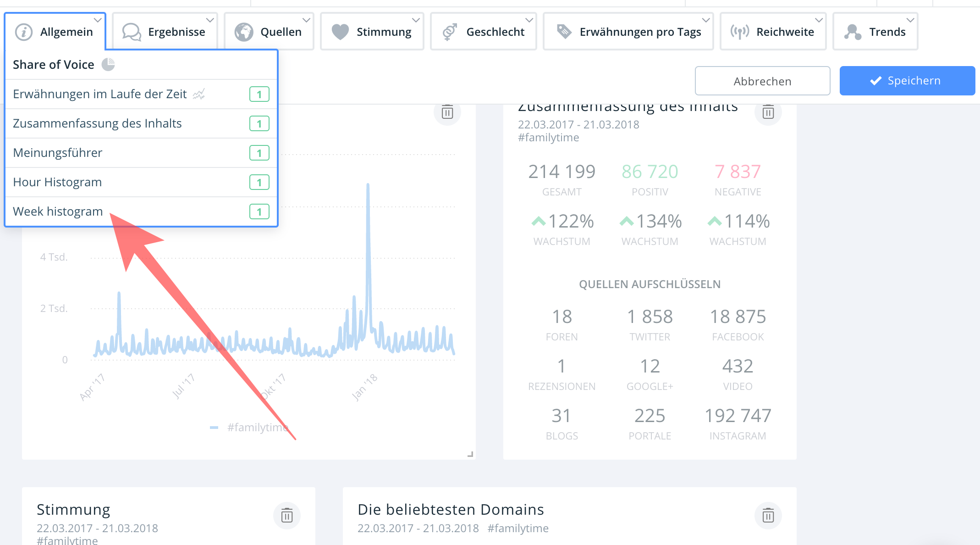The width and height of the screenshot is (980, 545).
Task: Toggle the Week histogram count box
Action: [259, 212]
